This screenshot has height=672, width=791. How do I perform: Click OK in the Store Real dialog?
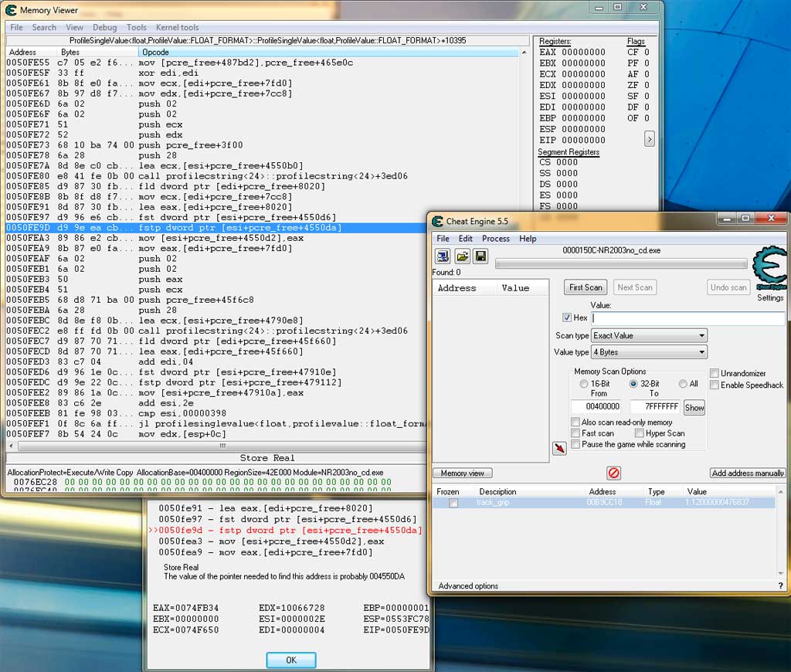point(291,660)
